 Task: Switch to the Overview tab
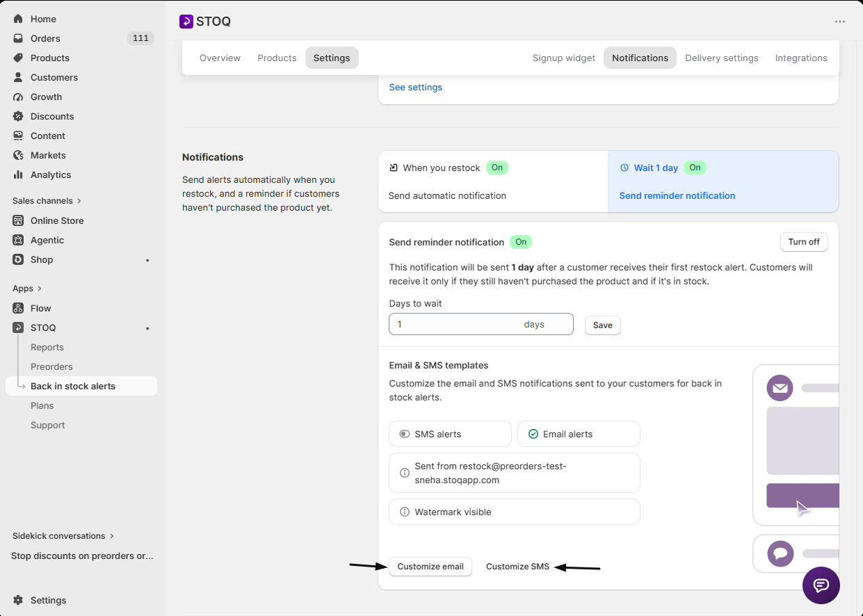coord(220,58)
